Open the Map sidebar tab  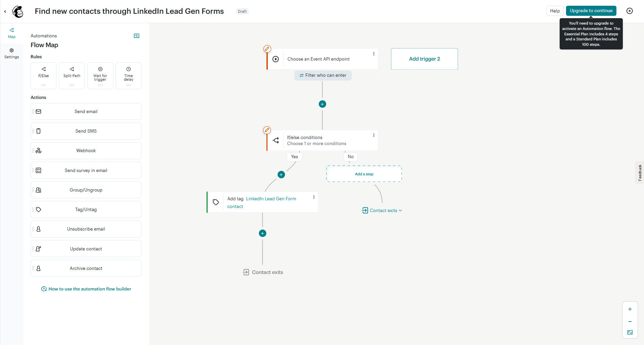[x=12, y=33]
